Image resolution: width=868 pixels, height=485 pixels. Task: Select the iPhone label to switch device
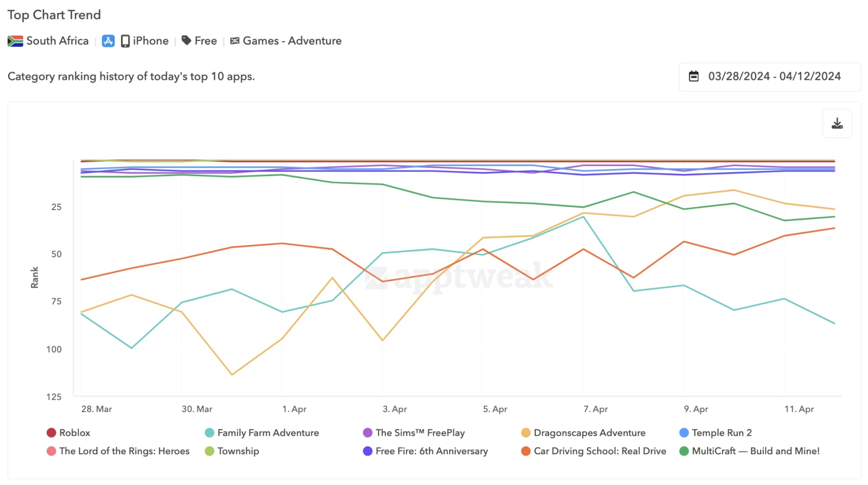pos(151,40)
